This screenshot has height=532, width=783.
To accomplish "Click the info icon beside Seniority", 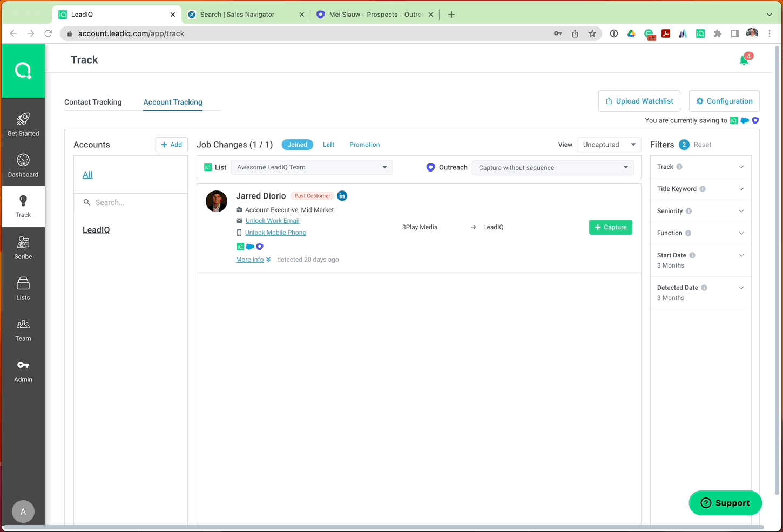I will pyautogui.click(x=688, y=211).
